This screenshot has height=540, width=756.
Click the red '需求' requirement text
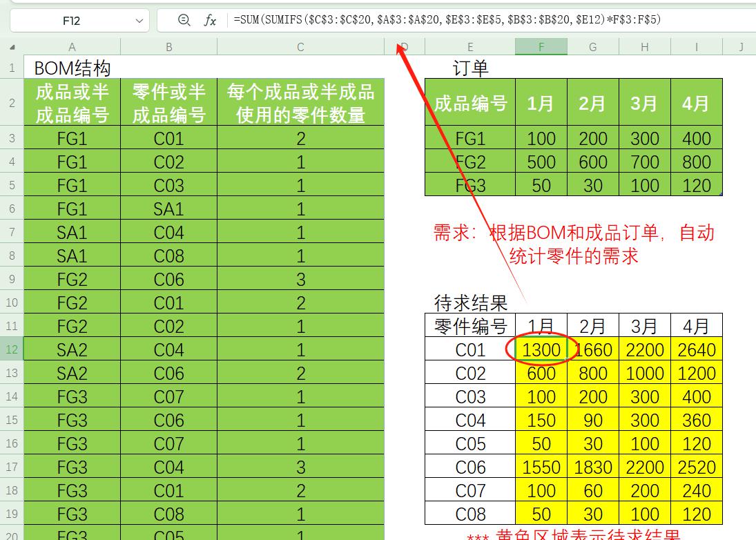pos(574,244)
